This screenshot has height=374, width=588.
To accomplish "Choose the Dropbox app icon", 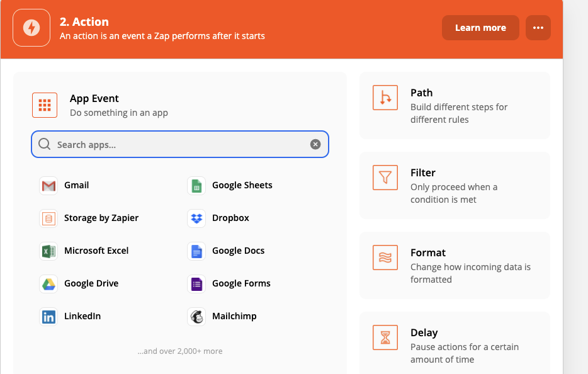I will pos(196,218).
